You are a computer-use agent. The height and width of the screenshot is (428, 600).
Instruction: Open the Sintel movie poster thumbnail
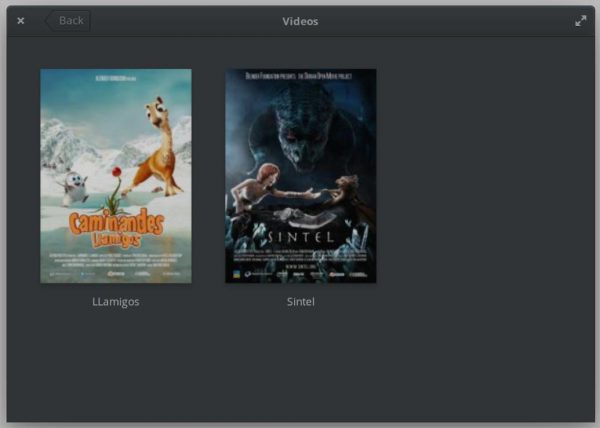point(301,176)
